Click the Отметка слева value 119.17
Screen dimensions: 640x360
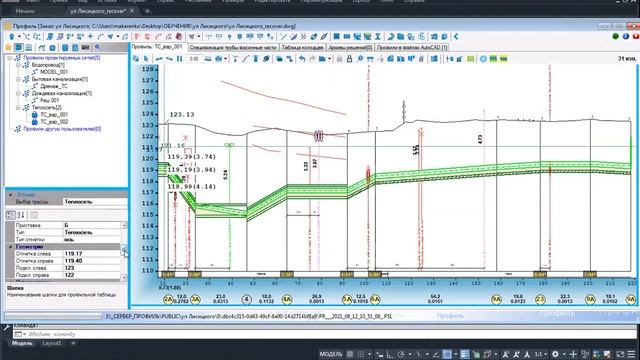[91, 254]
